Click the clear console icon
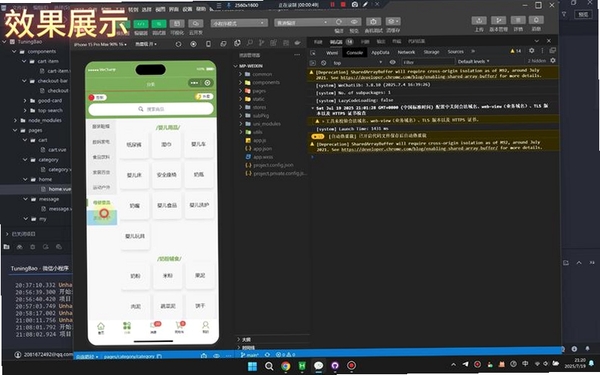 pyautogui.click(x=324, y=63)
